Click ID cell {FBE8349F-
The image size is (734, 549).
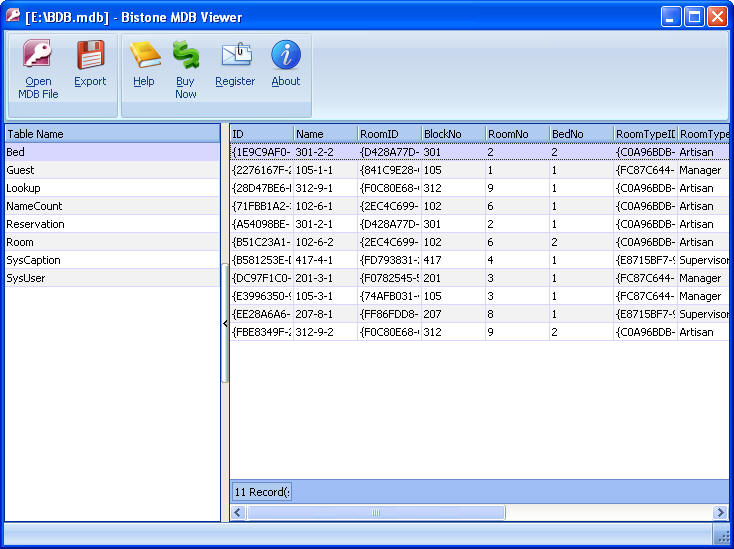pos(262,332)
